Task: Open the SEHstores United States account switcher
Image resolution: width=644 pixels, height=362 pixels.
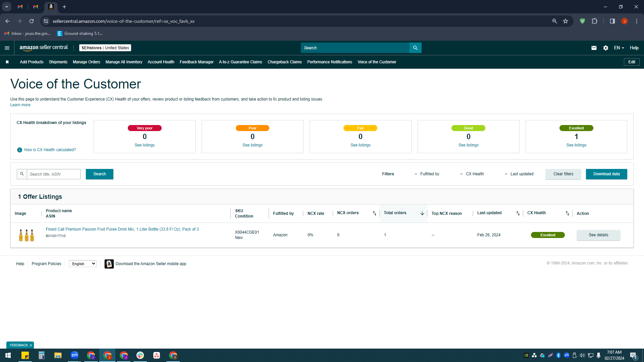Action: pos(105,48)
